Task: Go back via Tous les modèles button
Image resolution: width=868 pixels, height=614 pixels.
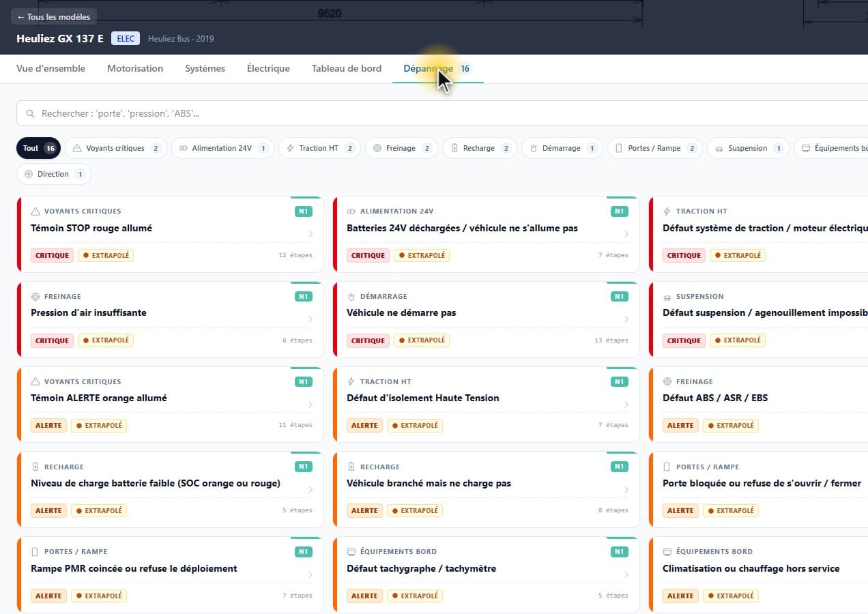Action: click(x=54, y=17)
